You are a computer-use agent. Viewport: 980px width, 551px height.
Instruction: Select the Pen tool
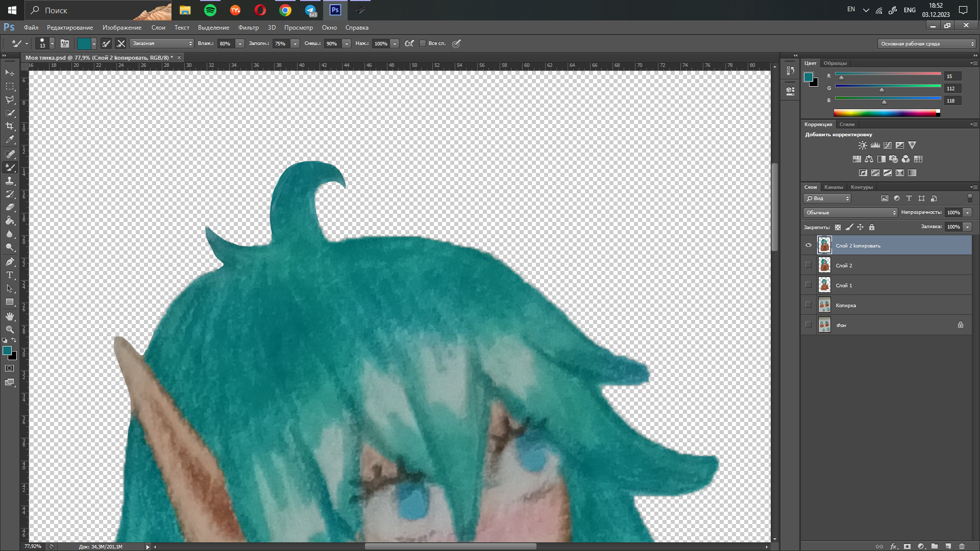tap(10, 262)
